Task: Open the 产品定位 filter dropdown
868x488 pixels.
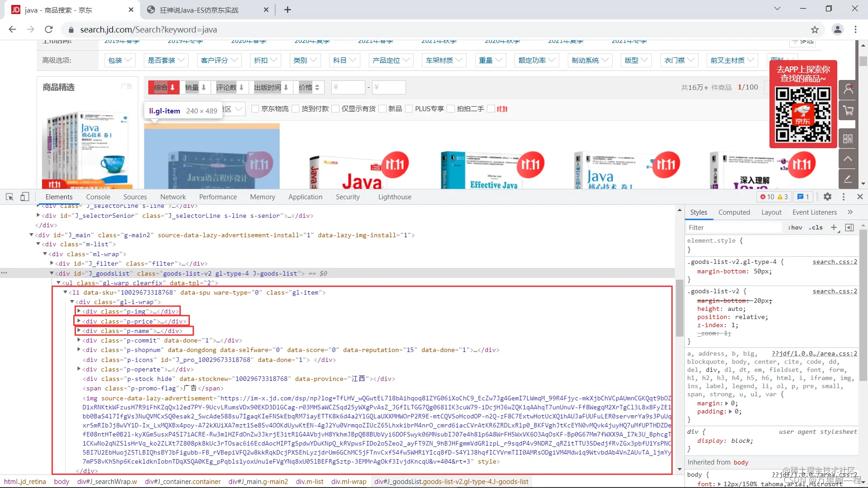Action: pos(391,60)
